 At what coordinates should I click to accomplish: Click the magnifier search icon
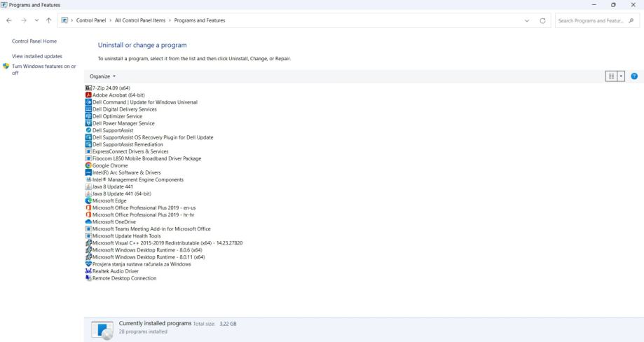pyautogui.click(x=631, y=20)
